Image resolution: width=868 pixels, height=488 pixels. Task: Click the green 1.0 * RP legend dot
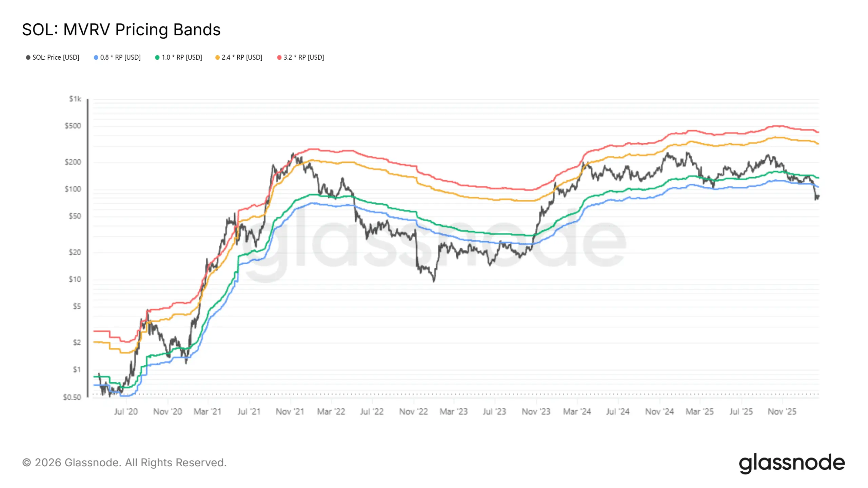157,58
